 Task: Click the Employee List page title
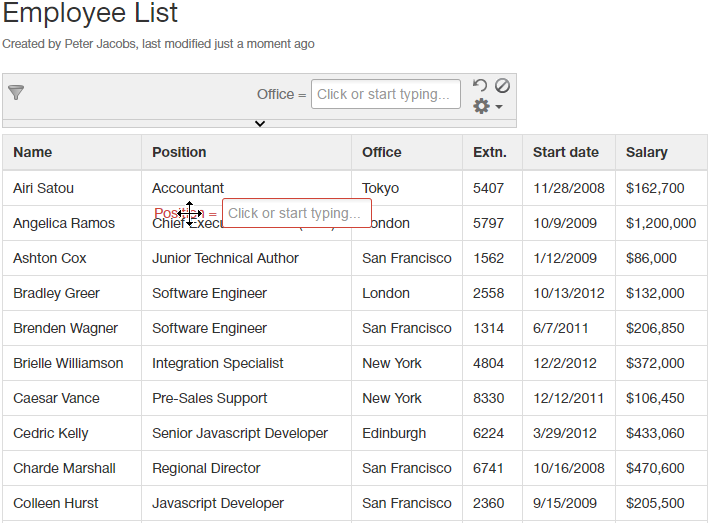click(x=90, y=14)
